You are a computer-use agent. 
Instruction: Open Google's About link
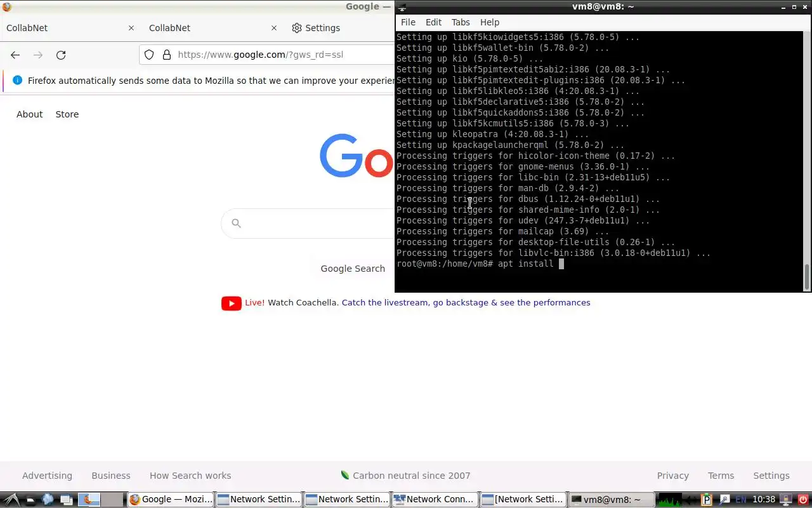(30, 114)
